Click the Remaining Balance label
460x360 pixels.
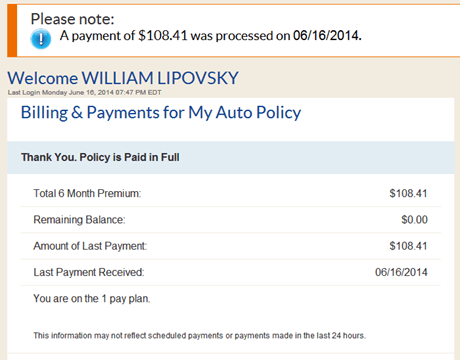[79, 220]
